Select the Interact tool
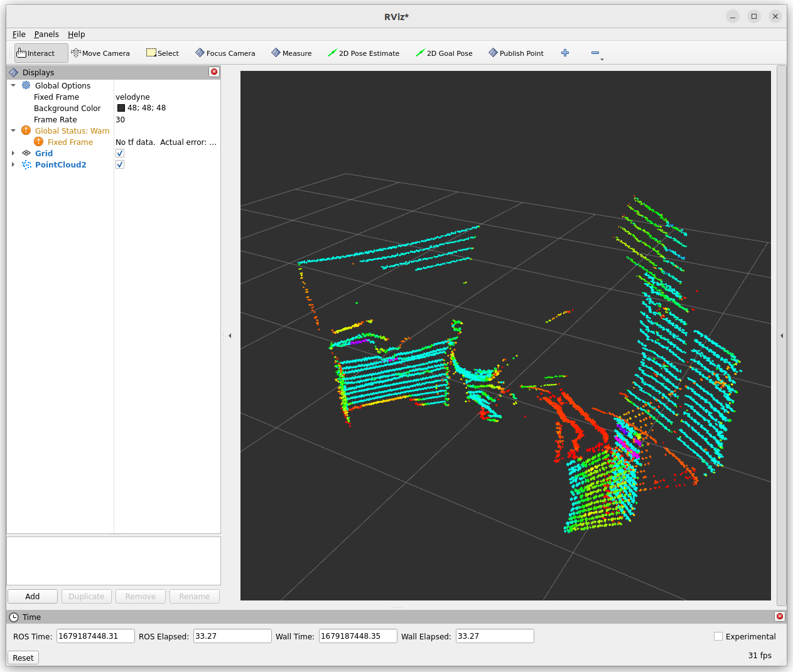Viewport: 793px width, 672px height. point(41,53)
